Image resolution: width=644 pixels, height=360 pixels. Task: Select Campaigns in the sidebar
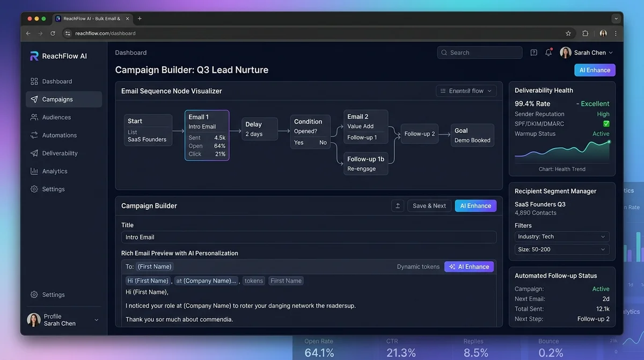click(64, 99)
